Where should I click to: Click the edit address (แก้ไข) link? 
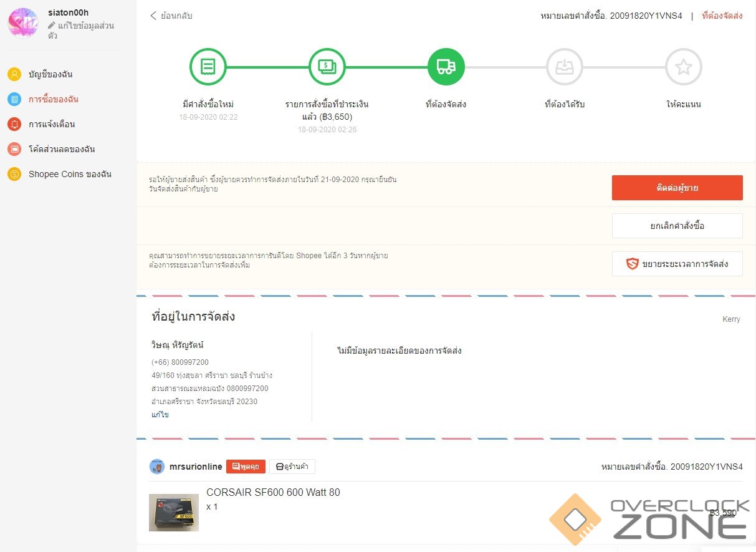point(160,415)
